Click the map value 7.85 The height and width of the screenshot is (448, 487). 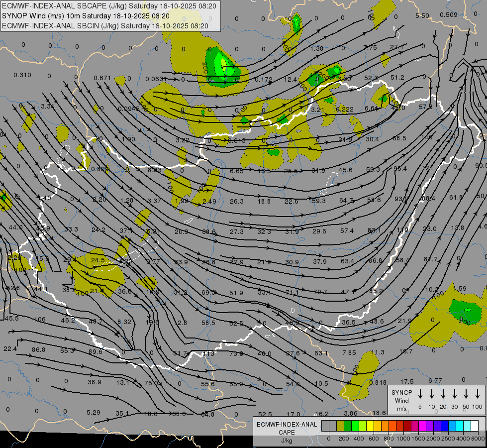[349, 352]
